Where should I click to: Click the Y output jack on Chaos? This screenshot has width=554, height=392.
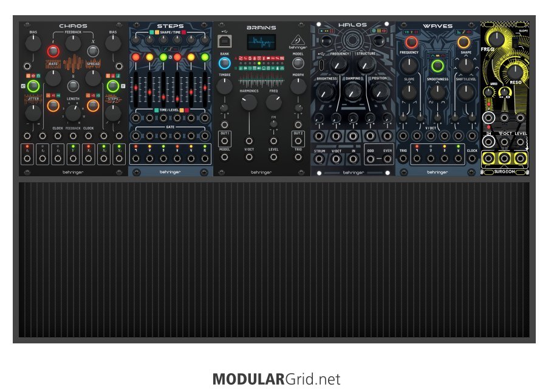click(x=73, y=159)
